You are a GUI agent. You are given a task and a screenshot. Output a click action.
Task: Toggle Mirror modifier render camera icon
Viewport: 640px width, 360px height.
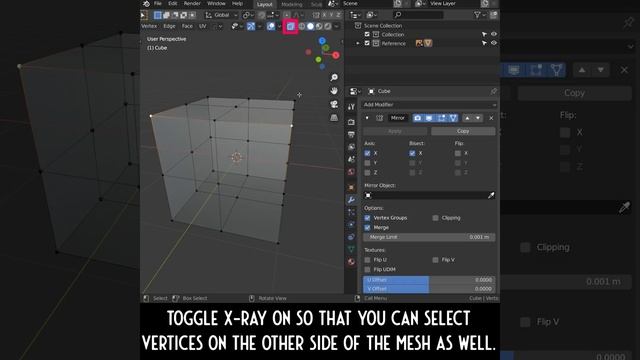(x=417, y=118)
